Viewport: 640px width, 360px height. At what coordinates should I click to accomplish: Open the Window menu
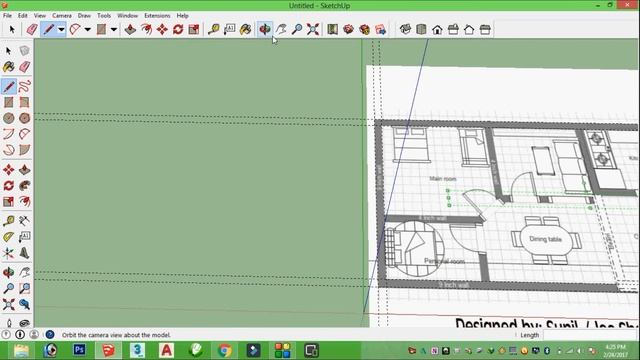click(x=127, y=16)
